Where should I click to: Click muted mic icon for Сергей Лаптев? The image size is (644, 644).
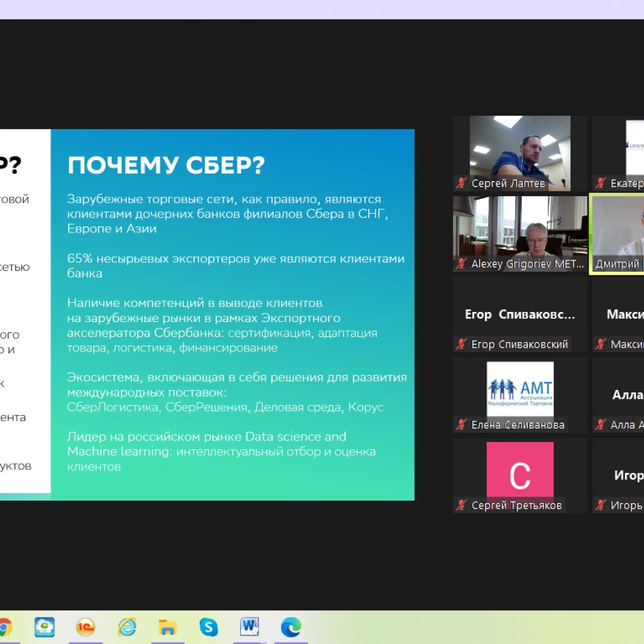[x=461, y=184]
